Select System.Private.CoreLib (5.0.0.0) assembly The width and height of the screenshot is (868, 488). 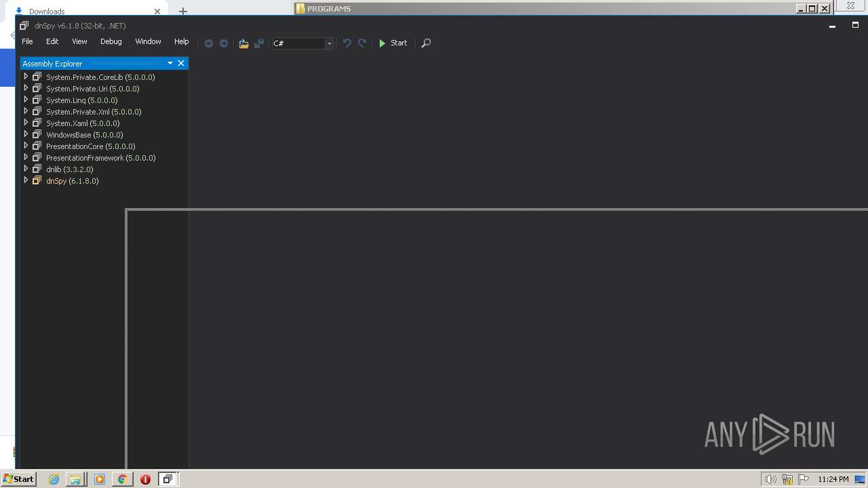(x=100, y=77)
